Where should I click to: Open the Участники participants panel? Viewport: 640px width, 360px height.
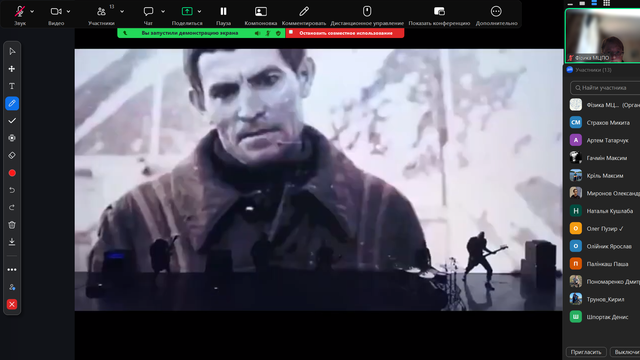[x=101, y=11]
